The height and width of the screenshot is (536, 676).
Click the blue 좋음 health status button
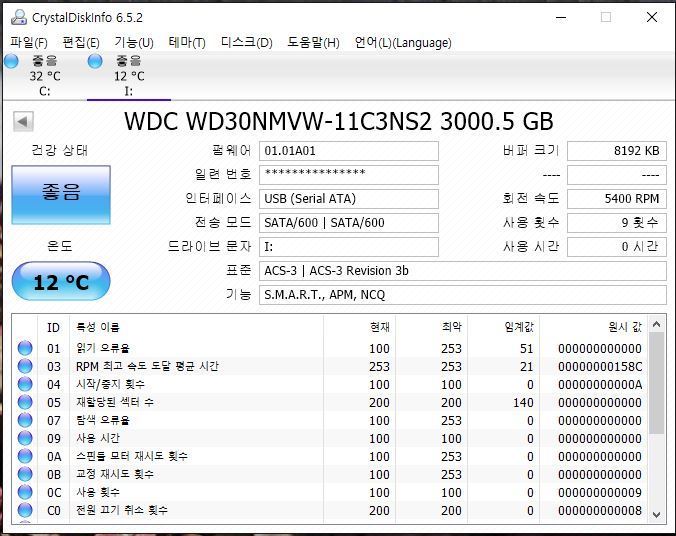tap(61, 195)
